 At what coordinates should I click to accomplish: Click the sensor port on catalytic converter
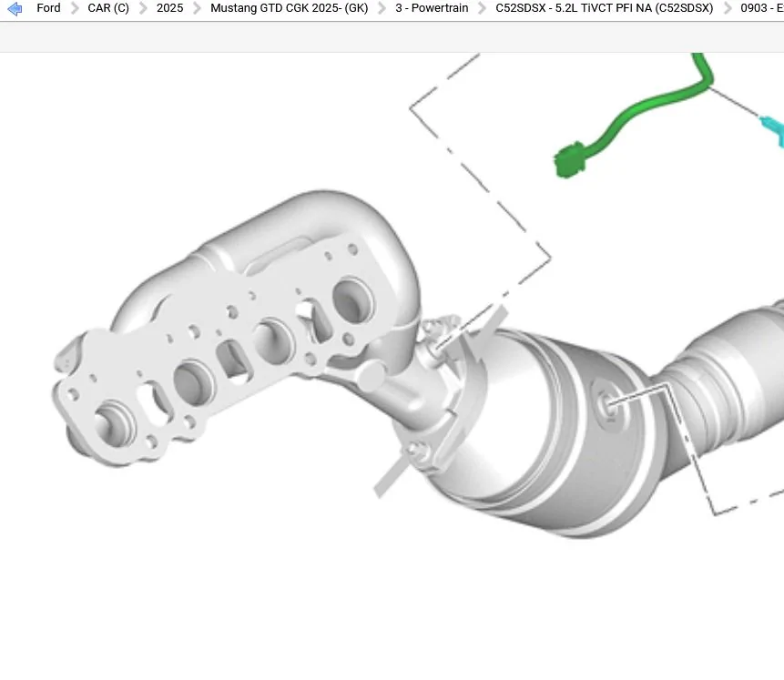[609, 403]
